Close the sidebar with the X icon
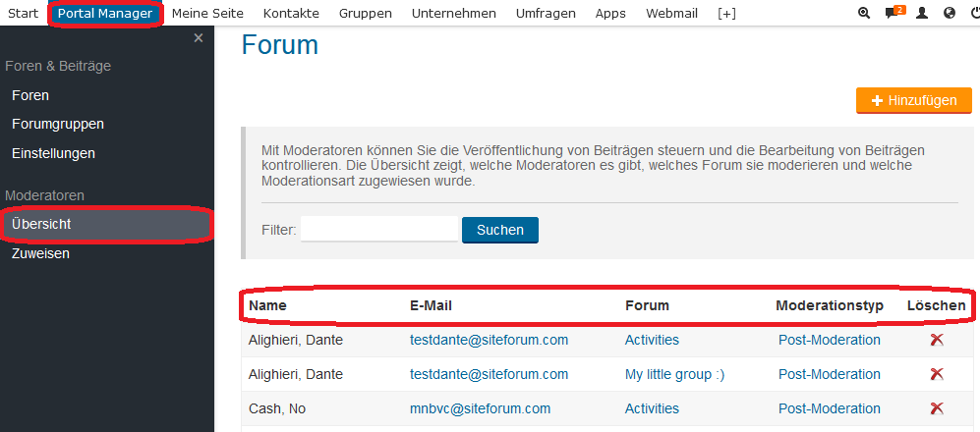The height and width of the screenshot is (432, 980). (x=199, y=37)
